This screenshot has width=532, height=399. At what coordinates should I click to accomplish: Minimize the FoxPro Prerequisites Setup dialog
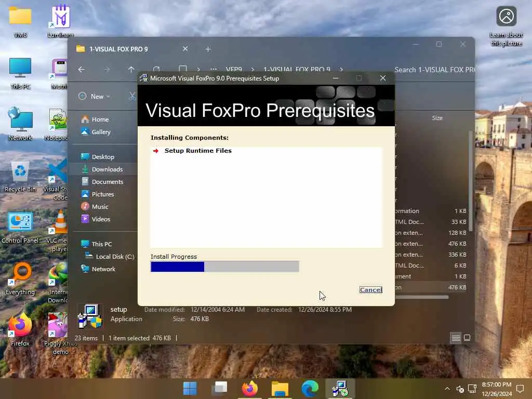click(x=336, y=78)
